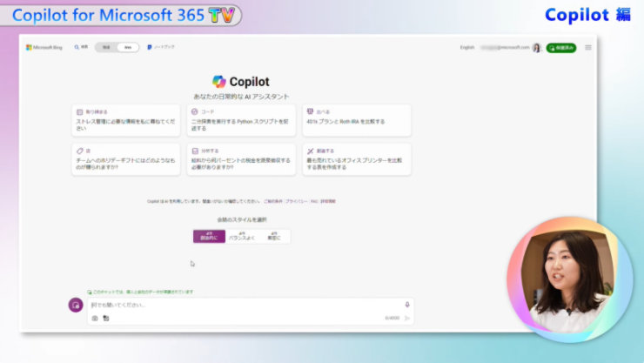This screenshot has width=644, height=363.
Task: Click the send message arrow
Action: pos(407,319)
